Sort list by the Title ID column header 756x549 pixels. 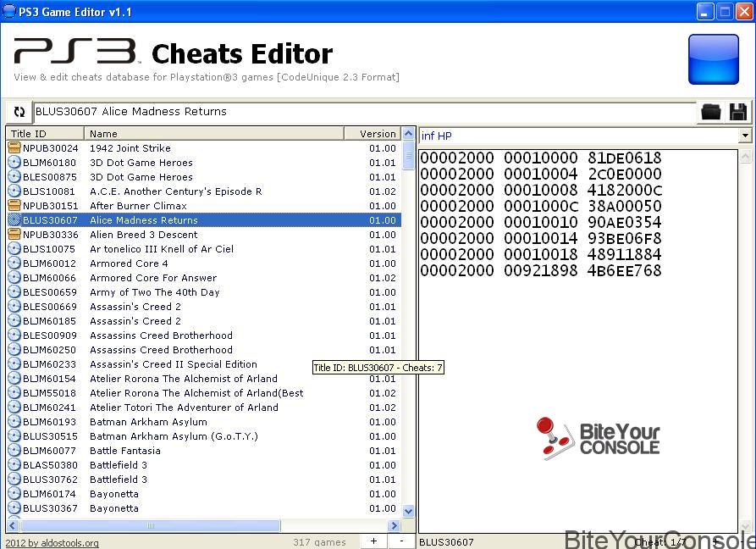pyautogui.click(x=46, y=134)
